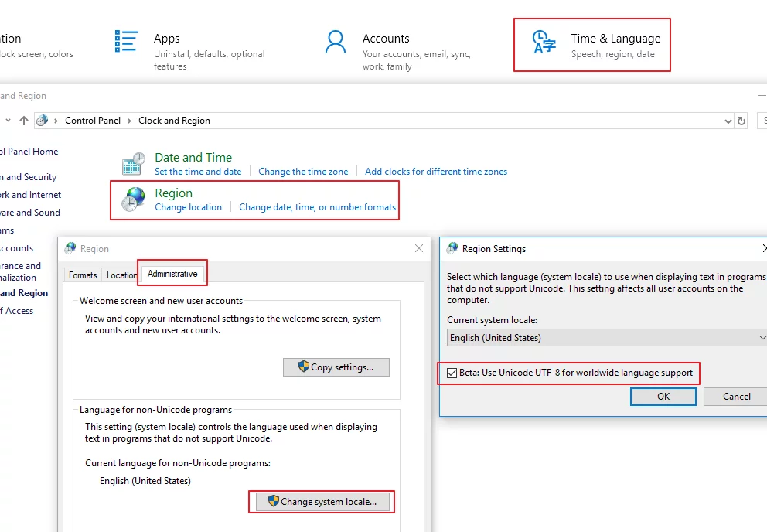Click the Time & Language icon
The width and height of the screenshot is (767, 532).
coord(544,43)
